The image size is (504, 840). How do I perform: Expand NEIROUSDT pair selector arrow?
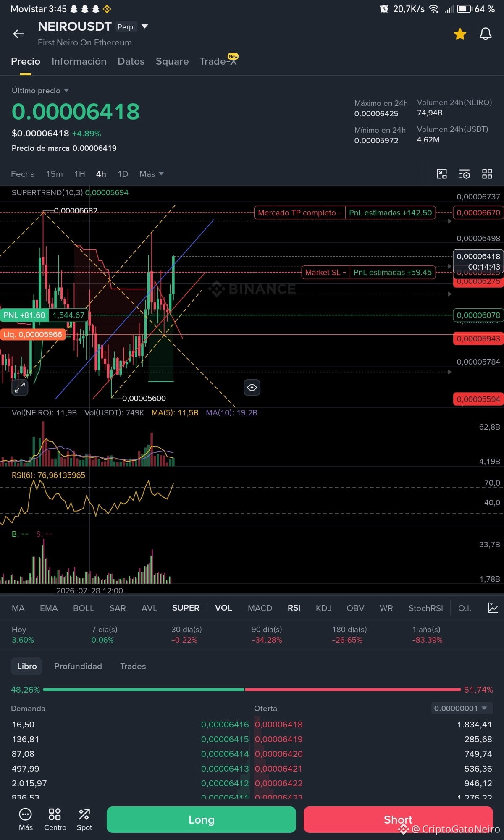[145, 26]
